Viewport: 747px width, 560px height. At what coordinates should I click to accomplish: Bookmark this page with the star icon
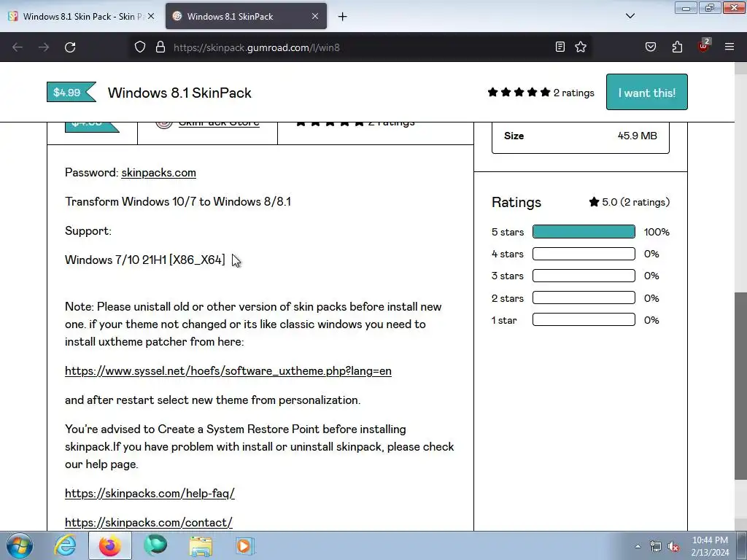coord(580,47)
